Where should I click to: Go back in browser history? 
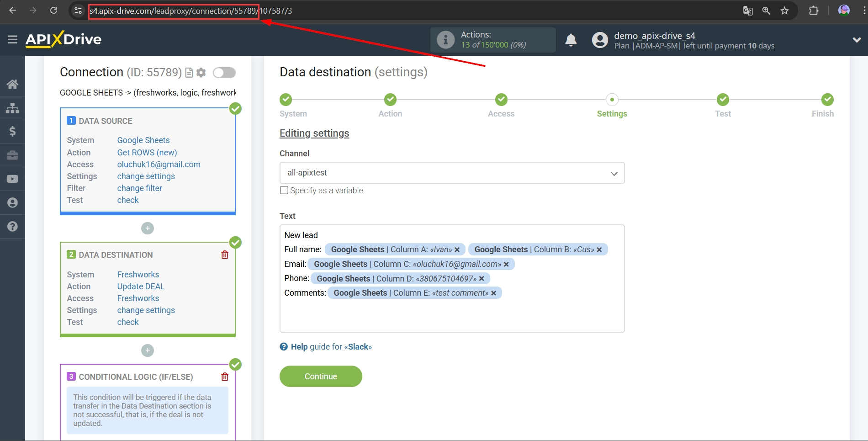coord(13,11)
